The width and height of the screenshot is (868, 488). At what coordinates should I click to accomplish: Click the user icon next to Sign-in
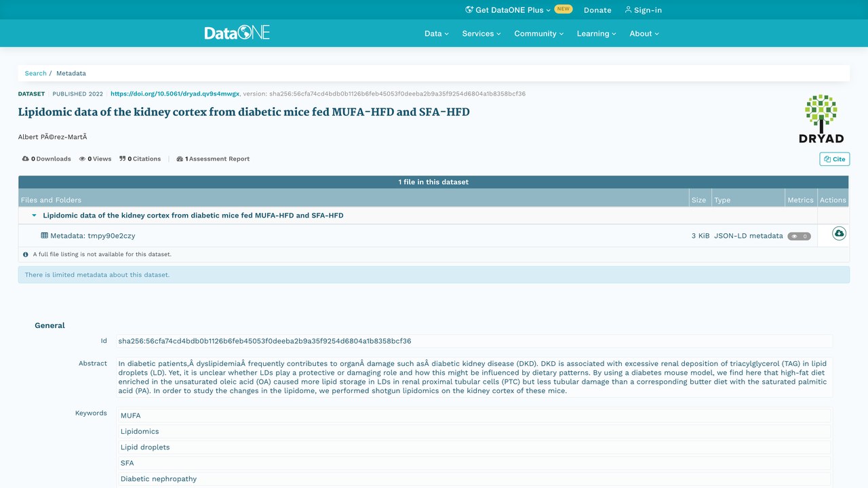pyautogui.click(x=628, y=9)
